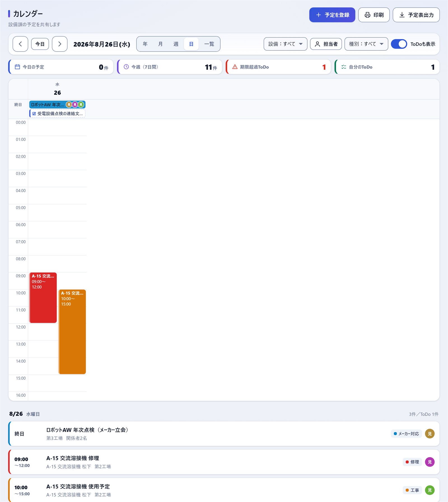Click the checklist icon on 自分のToDo
Image resolution: width=448 pixels, height=502 pixels.
coord(344,67)
